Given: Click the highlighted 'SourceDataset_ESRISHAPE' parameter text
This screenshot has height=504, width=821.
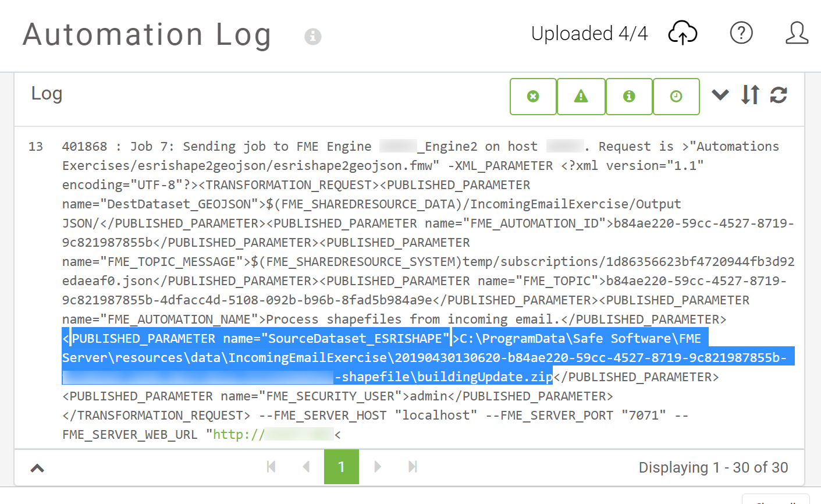Looking at the screenshot, I should 355,339.
